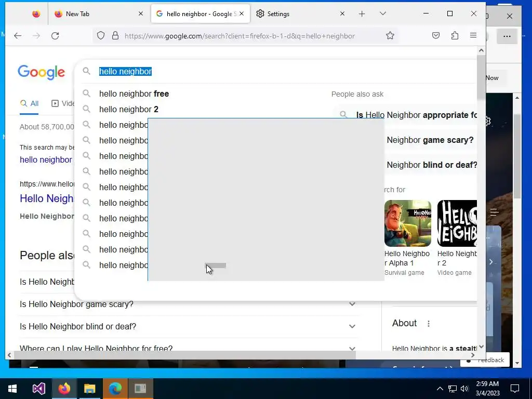Open the Windows Start menu
Viewport: 532px width, 399px height.
(x=12, y=389)
